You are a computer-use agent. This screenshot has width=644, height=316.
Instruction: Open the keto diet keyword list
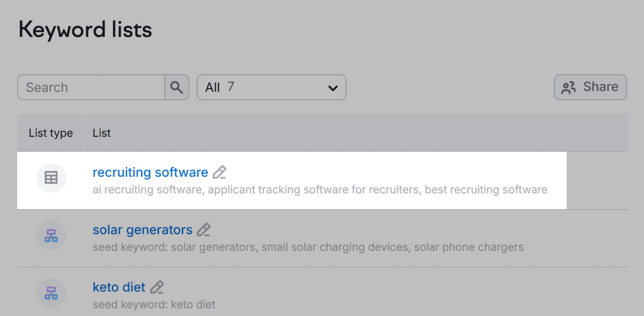[x=119, y=288]
